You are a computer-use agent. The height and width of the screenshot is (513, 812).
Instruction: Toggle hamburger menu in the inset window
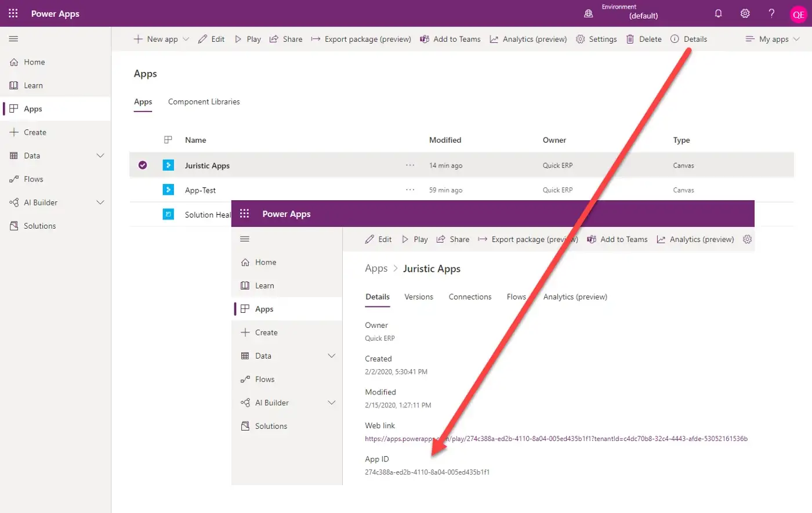pyautogui.click(x=245, y=239)
